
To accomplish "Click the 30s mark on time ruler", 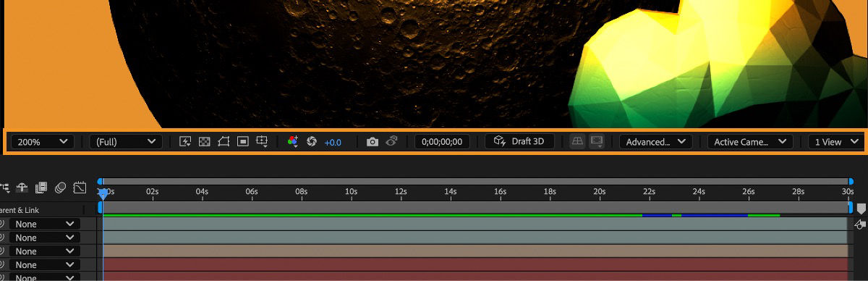I will [x=848, y=191].
